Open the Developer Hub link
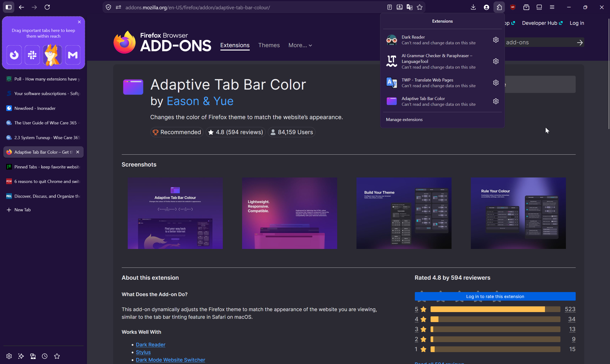 [542, 23]
